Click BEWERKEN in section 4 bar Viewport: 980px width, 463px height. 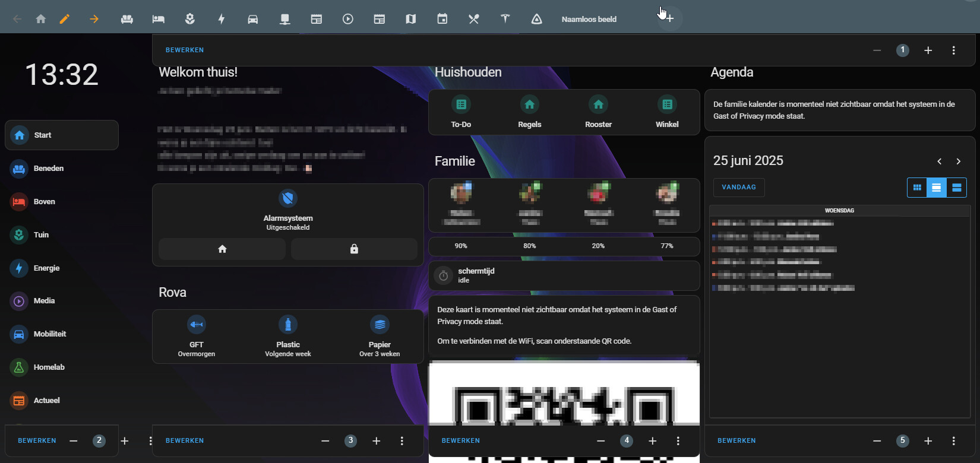[461, 441]
